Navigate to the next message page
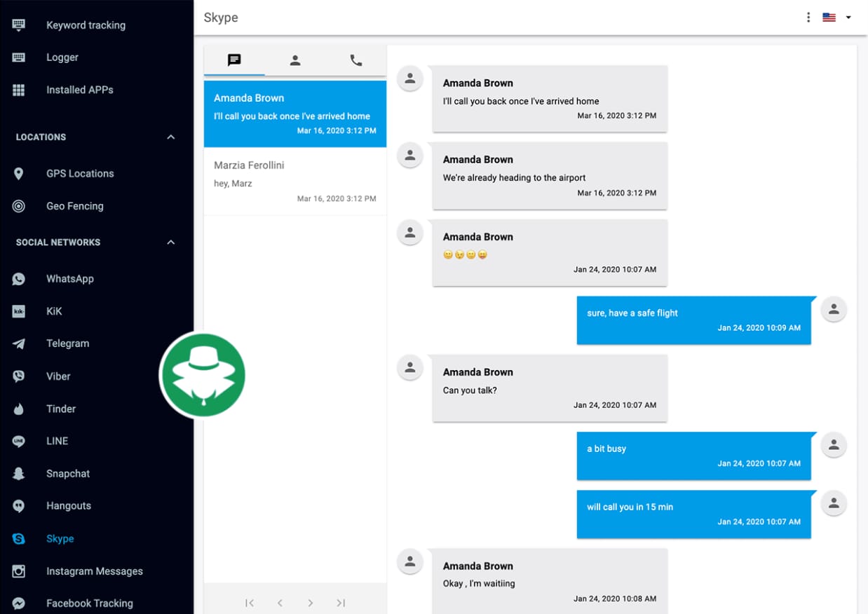Screen dimensions: 868x614 tap(310, 602)
